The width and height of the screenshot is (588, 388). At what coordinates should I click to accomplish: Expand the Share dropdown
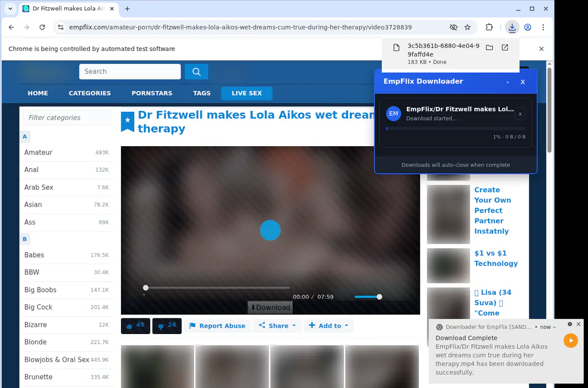click(x=277, y=326)
